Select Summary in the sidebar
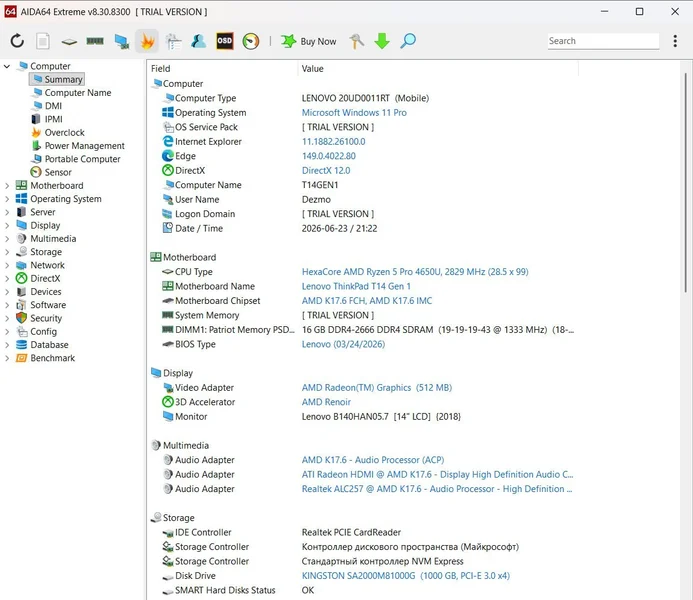 click(57, 80)
